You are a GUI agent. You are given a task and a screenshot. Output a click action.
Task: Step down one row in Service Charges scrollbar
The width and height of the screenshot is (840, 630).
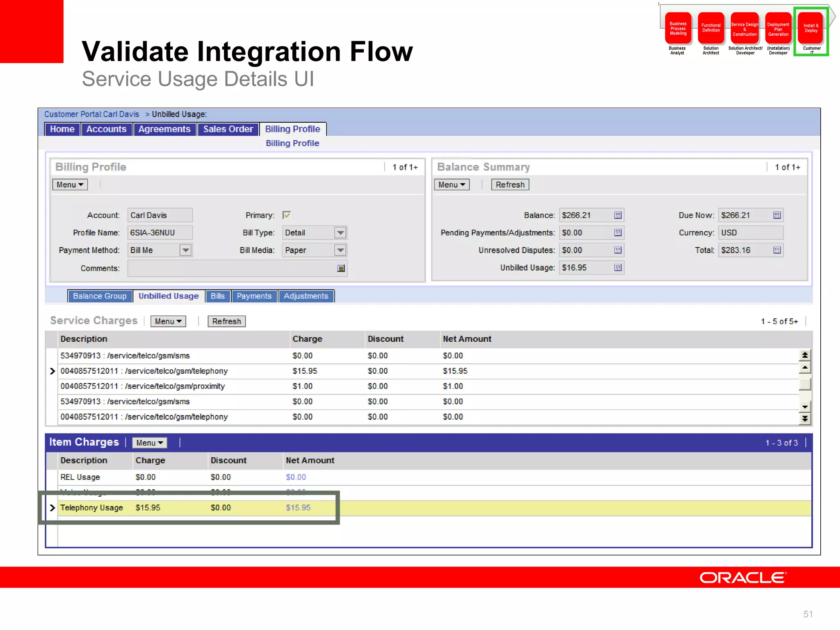(805, 406)
